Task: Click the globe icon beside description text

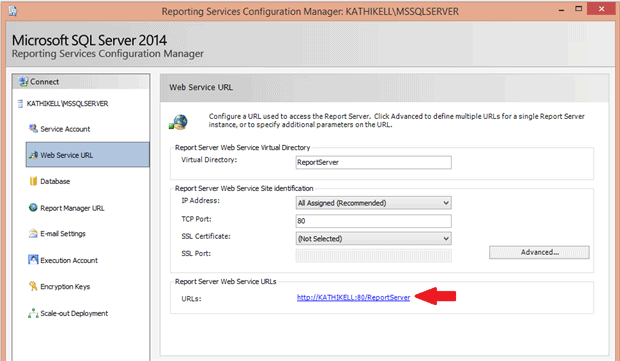Action: coord(178,122)
